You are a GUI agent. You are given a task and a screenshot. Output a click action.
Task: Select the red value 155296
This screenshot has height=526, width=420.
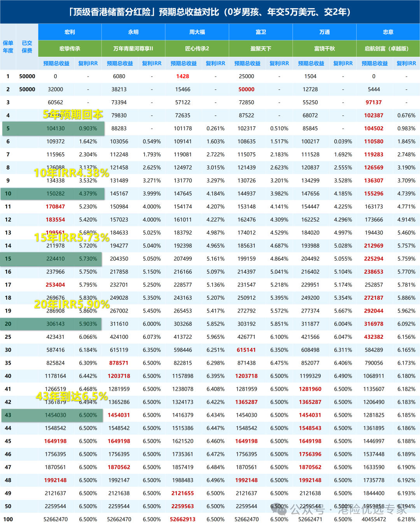tap(374, 194)
